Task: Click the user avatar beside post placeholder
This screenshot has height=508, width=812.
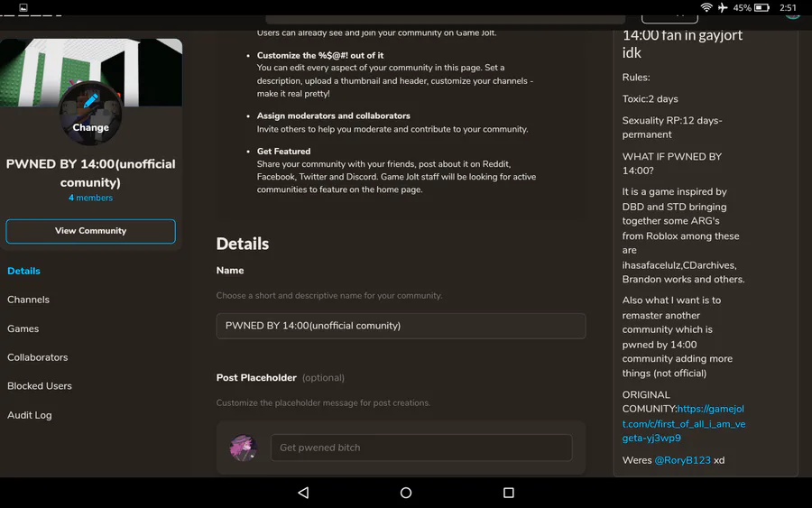Action: tap(243, 448)
